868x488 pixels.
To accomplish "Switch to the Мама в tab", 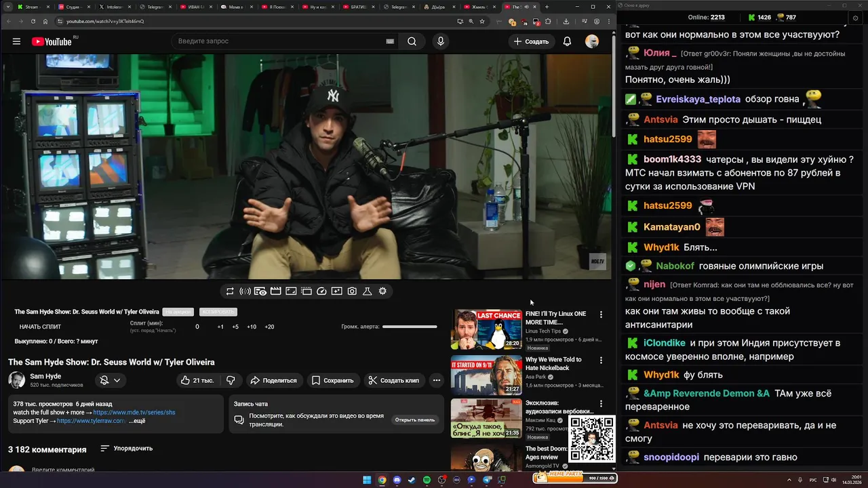I will [238, 7].
